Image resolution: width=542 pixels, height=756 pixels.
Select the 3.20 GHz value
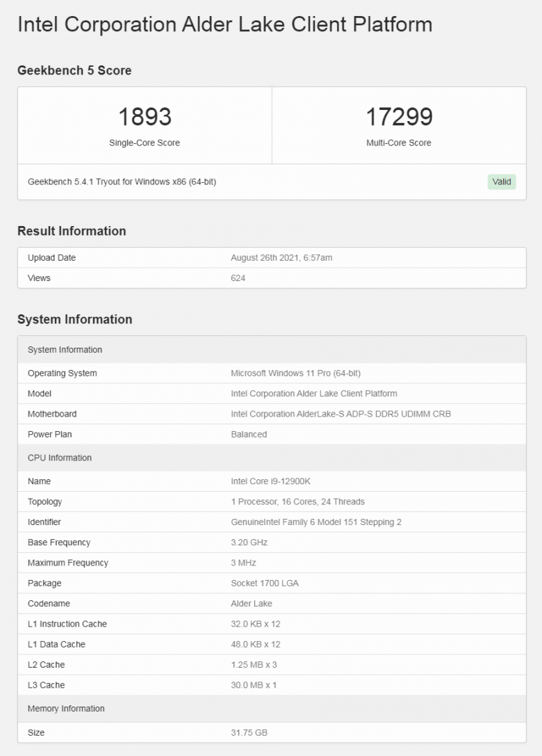[x=249, y=542]
